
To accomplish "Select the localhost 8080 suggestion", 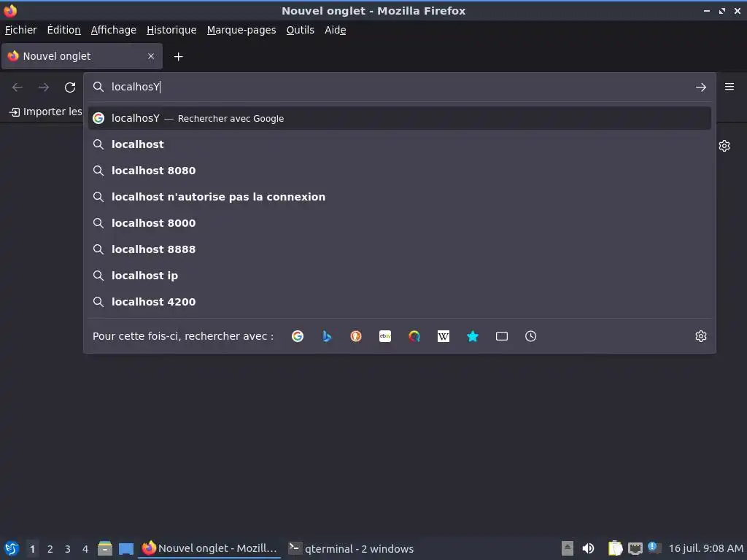I will [x=399, y=171].
